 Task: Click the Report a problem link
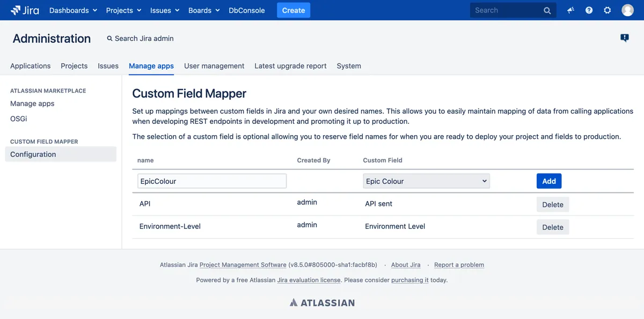[x=459, y=265]
